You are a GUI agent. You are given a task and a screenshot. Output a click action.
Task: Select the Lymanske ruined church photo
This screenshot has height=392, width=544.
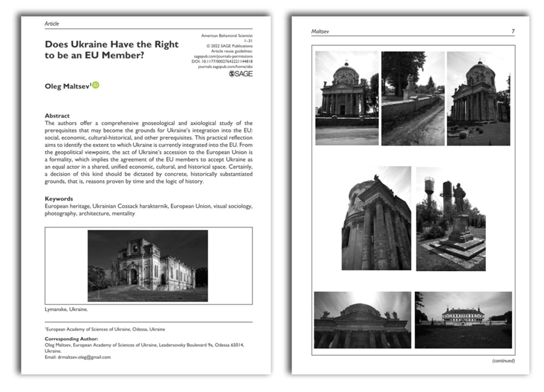148,266
